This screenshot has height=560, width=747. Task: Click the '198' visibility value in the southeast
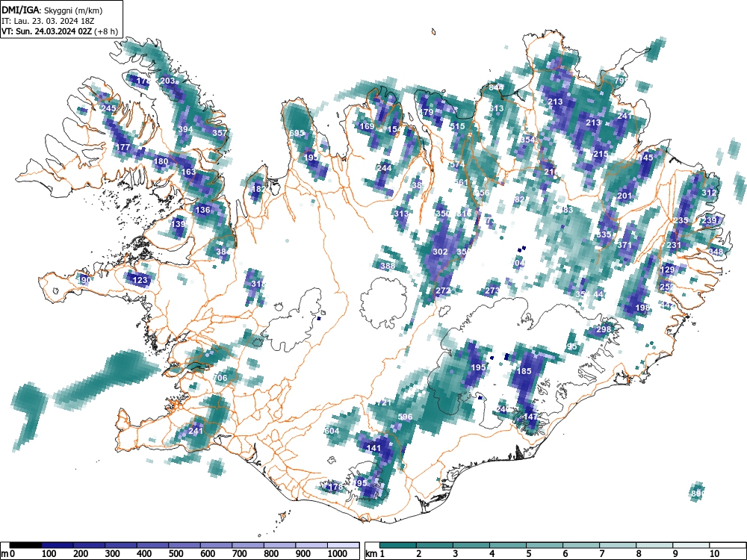tap(642, 308)
